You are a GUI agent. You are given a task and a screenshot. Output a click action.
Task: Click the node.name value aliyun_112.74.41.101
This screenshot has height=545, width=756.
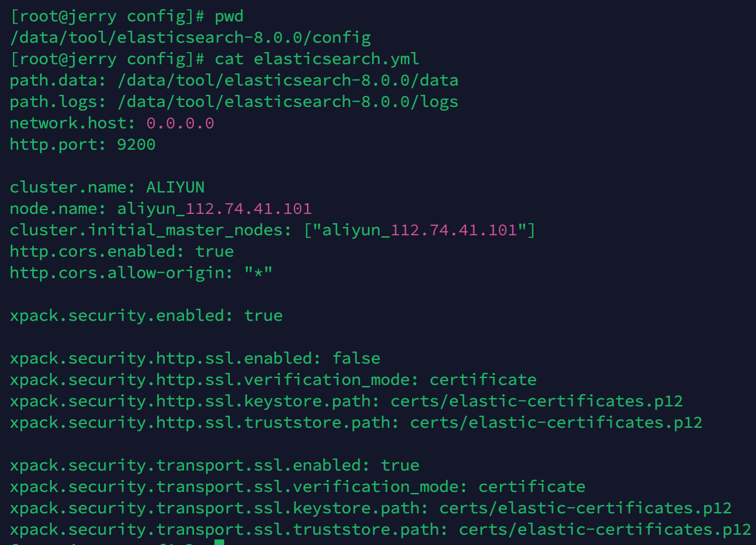(x=214, y=209)
